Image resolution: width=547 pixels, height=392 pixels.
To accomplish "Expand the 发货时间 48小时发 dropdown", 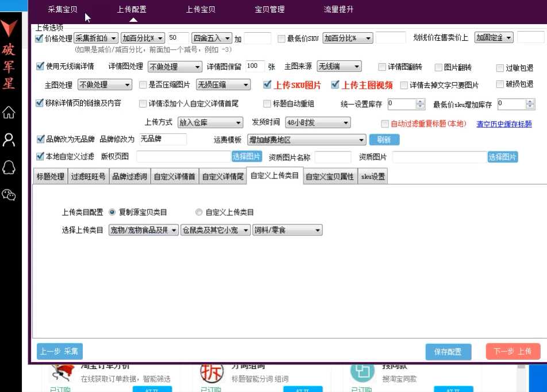I will (x=318, y=123).
